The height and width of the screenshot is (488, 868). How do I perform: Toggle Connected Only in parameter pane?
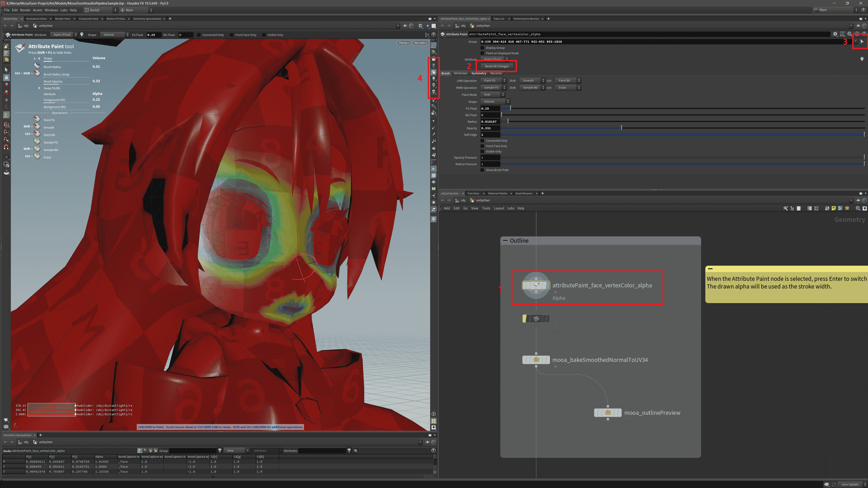tap(482, 141)
